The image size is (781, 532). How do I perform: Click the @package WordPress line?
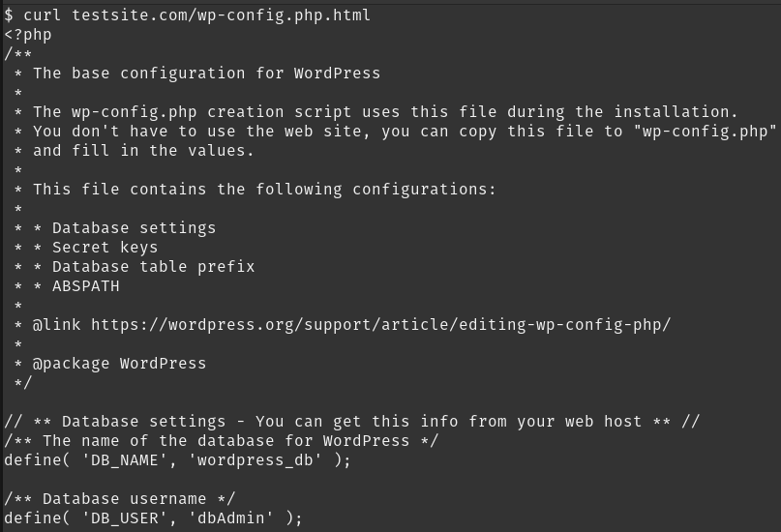pyautogui.click(x=119, y=364)
